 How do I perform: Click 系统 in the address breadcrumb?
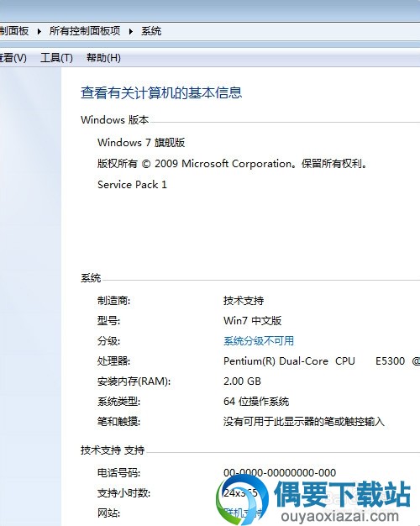pos(151,31)
